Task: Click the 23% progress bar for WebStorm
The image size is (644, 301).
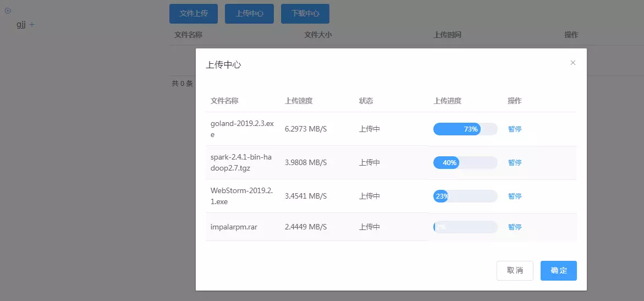Action: pyautogui.click(x=465, y=196)
